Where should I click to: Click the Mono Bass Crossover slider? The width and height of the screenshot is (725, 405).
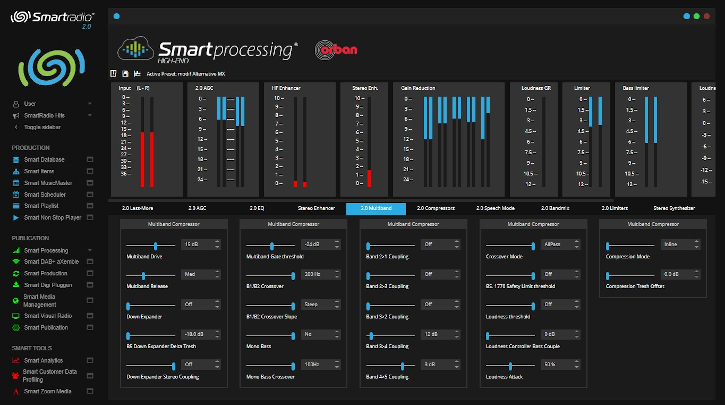point(270,366)
